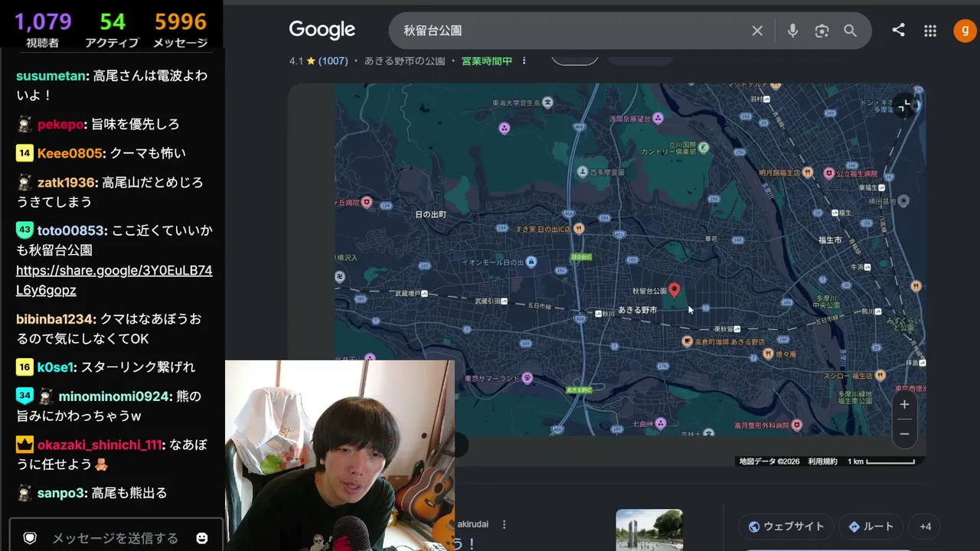This screenshot has height=551, width=980.
Task: Select the 西多摩霊園 cemetery marker
Action: [x=581, y=173]
